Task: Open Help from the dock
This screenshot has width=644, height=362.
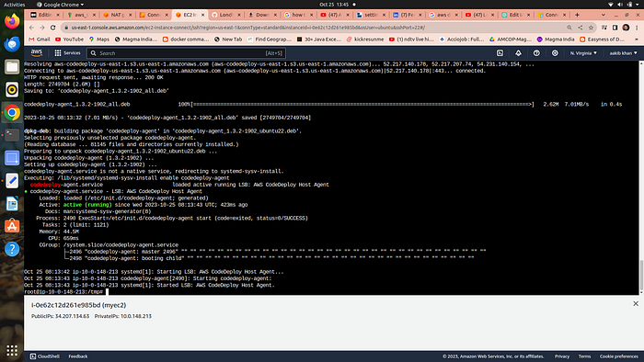Action: point(12,249)
